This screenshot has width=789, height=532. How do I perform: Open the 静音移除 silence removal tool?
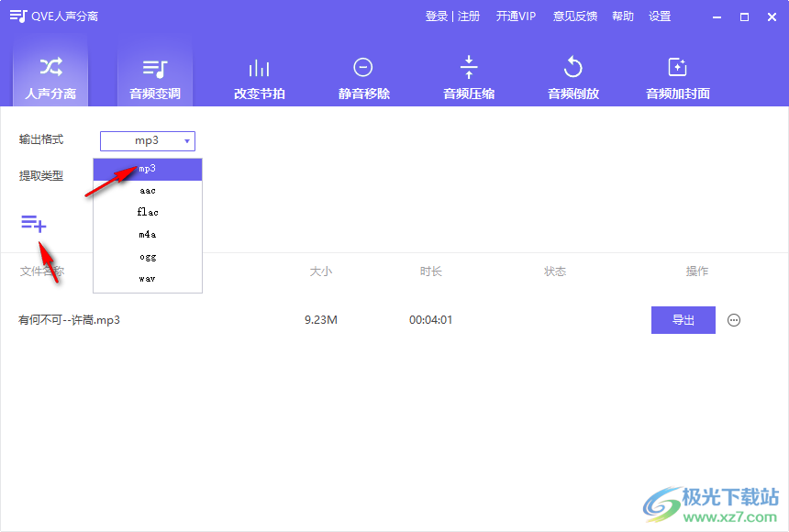[363, 76]
